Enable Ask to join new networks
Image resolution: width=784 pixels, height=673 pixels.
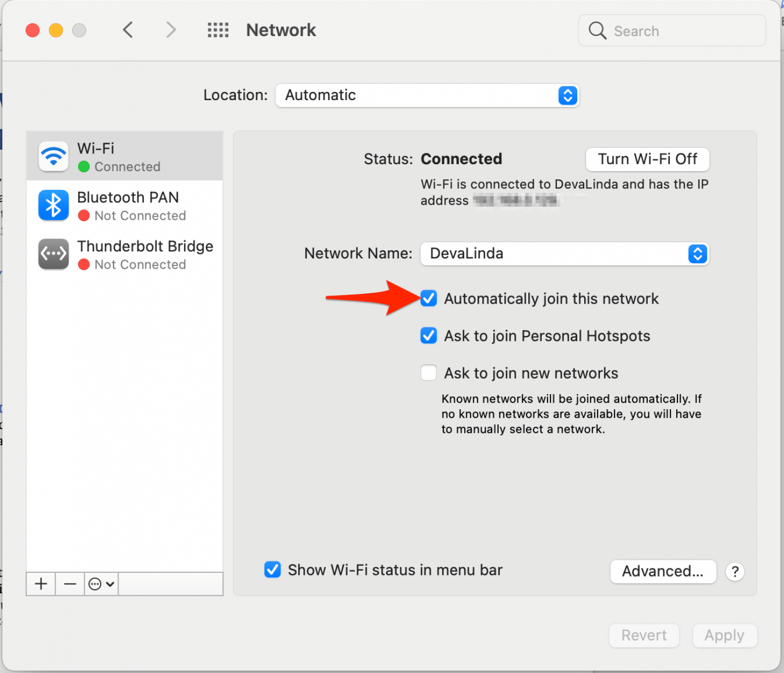[428, 373]
